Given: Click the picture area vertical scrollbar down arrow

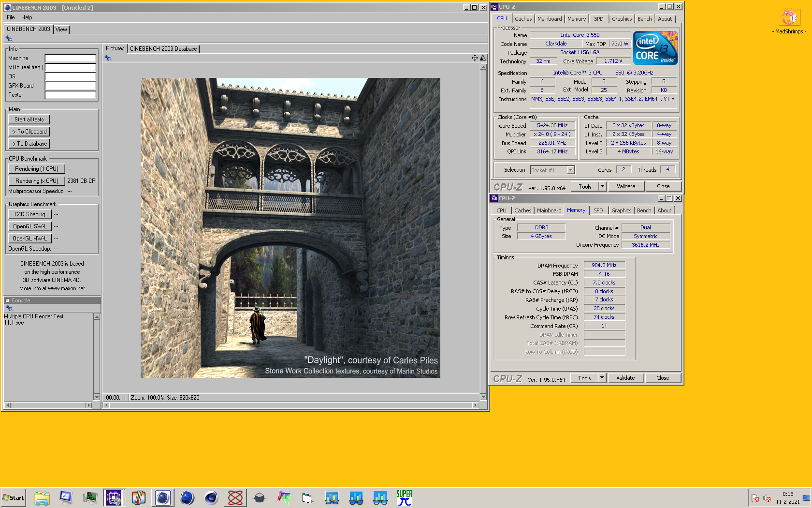Looking at the screenshot, I should [x=483, y=397].
